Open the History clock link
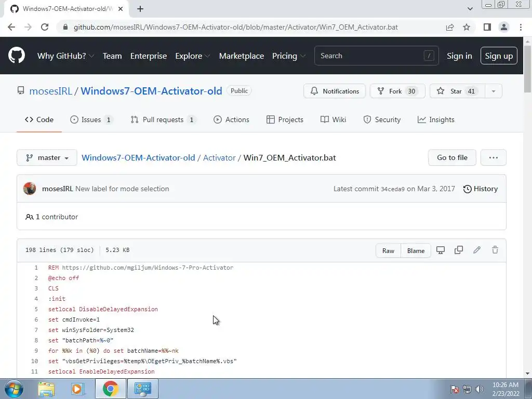532x399 pixels. [481, 189]
